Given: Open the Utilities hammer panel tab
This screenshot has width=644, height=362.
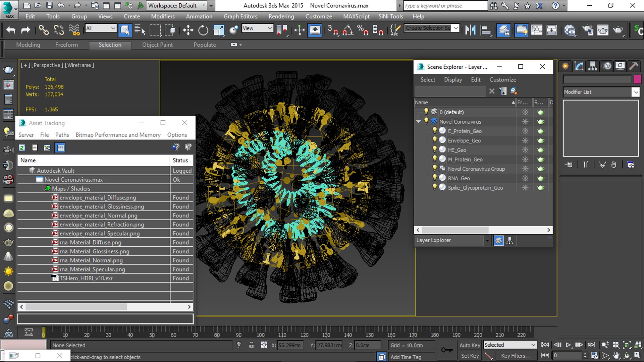Looking at the screenshot, I should [x=633, y=66].
